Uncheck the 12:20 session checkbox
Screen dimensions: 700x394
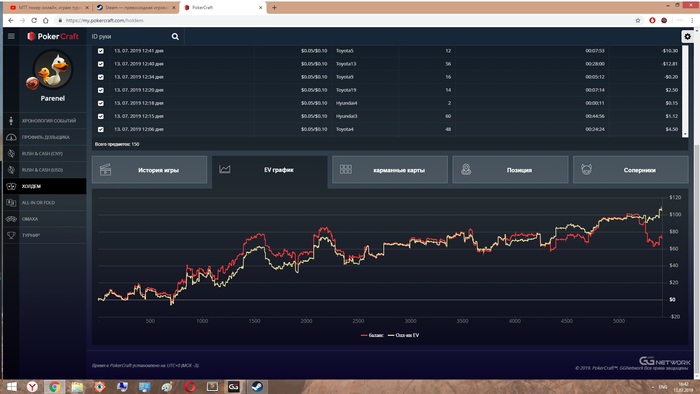pyautogui.click(x=101, y=90)
